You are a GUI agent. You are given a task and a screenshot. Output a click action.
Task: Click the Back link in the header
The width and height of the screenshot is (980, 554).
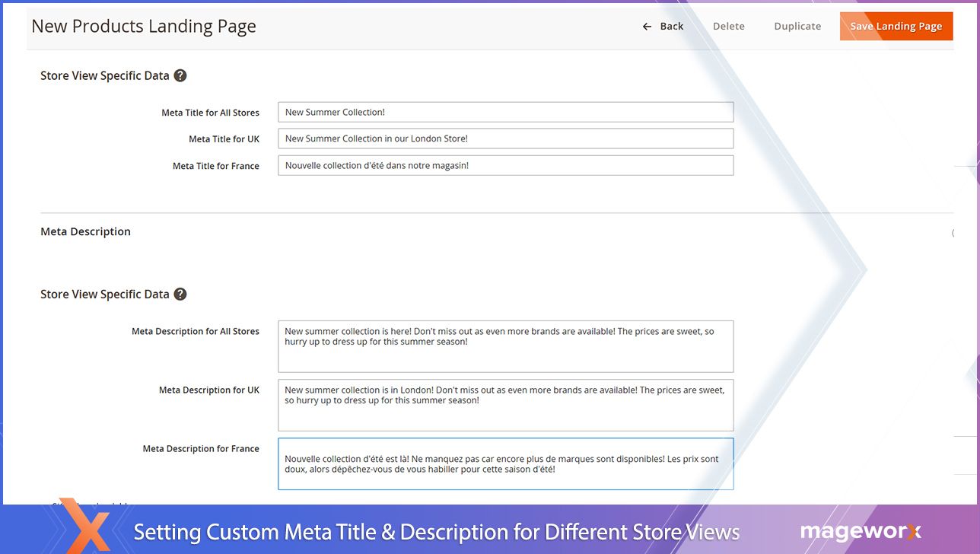pyautogui.click(x=671, y=25)
